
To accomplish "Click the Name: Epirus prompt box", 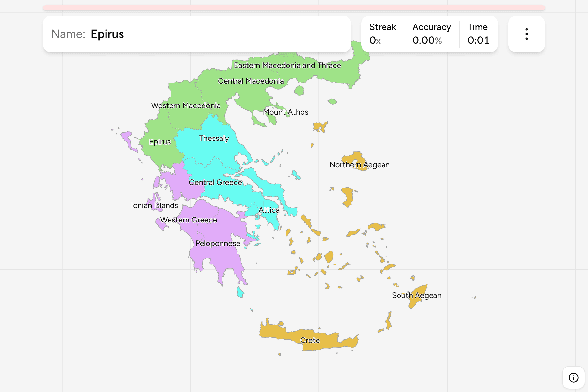I will [x=197, y=34].
